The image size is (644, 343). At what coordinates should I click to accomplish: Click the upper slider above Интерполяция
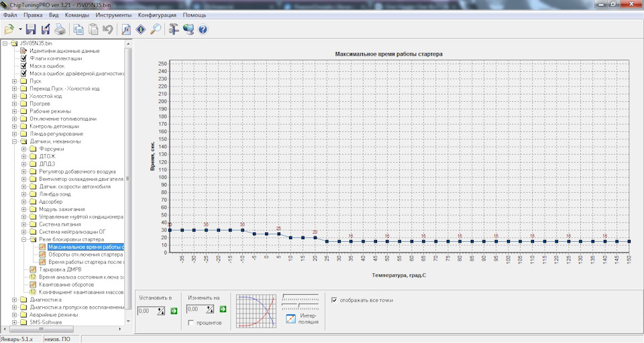(301, 297)
